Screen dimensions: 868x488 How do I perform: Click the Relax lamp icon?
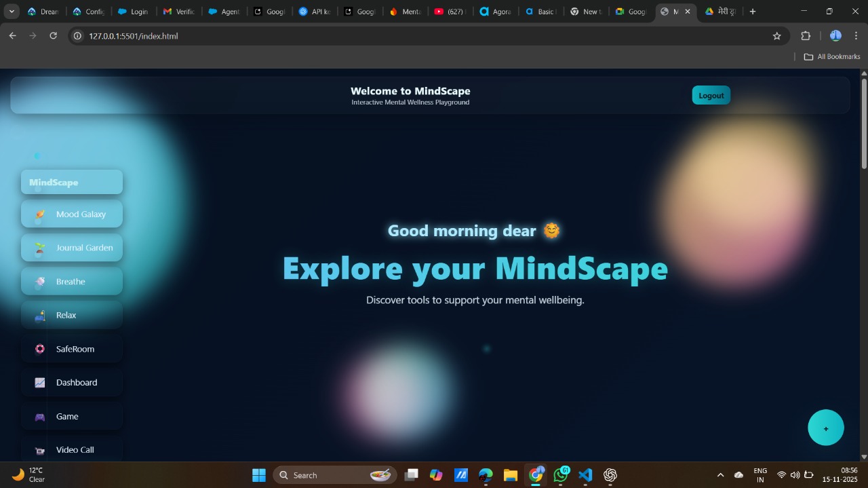tap(40, 315)
